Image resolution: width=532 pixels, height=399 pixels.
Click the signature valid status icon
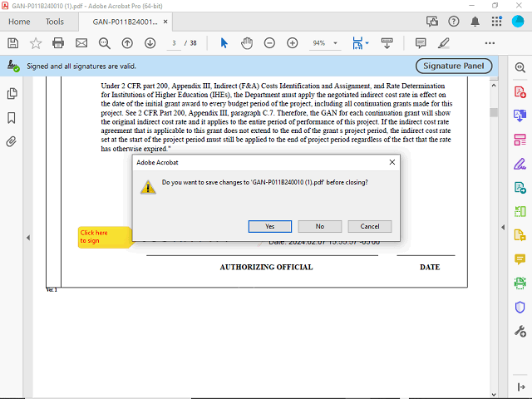(x=13, y=66)
